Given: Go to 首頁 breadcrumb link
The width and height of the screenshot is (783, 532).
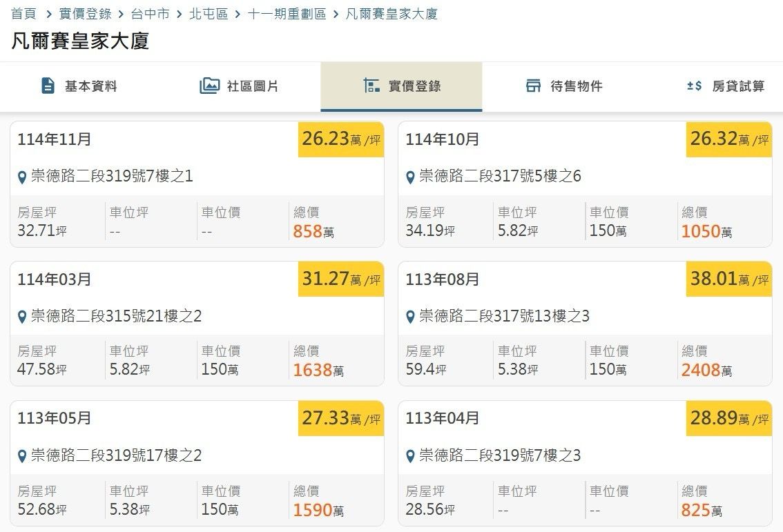Looking at the screenshot, I should tap(23, 14).
